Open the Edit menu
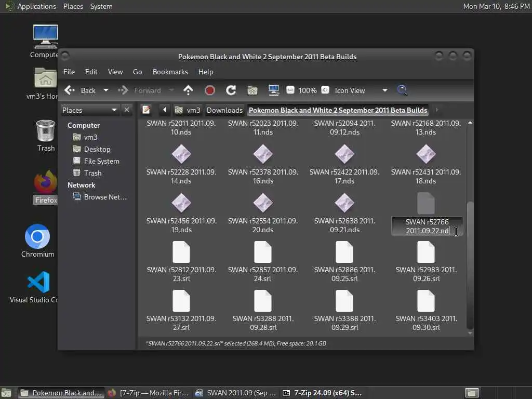The width and height of the screenshot is (532, 399). [91, 72]
